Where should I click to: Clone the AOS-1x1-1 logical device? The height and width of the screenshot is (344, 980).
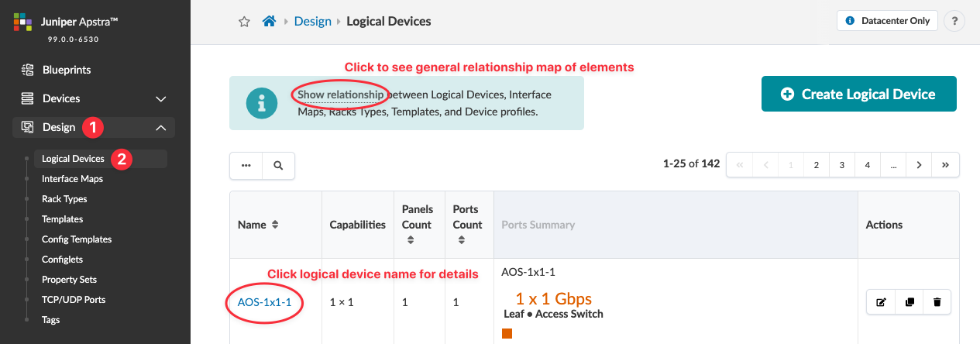point(909,302)
